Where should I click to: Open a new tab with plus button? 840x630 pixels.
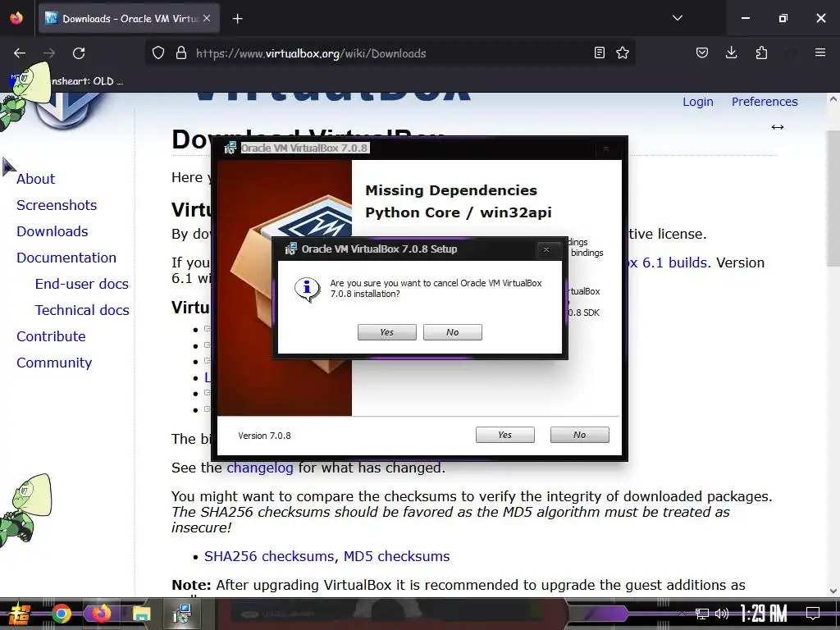tap(237, 19)
